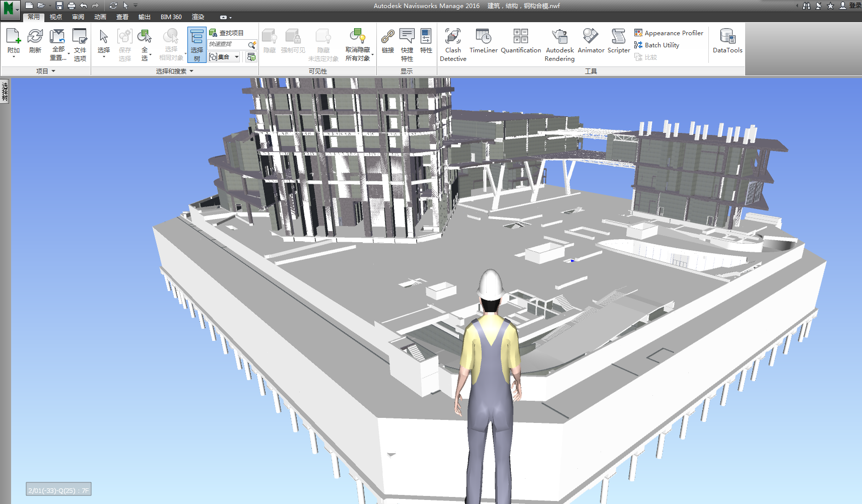Click the 刷新 (Refresh) ribbon button
862x504 pixels.
tap(35, 40)
